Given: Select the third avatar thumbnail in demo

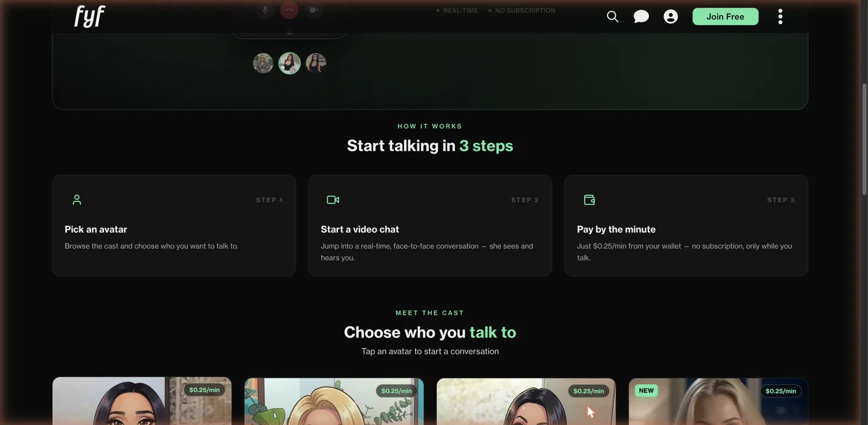Looking at the screenshot, I should [316, 63].
